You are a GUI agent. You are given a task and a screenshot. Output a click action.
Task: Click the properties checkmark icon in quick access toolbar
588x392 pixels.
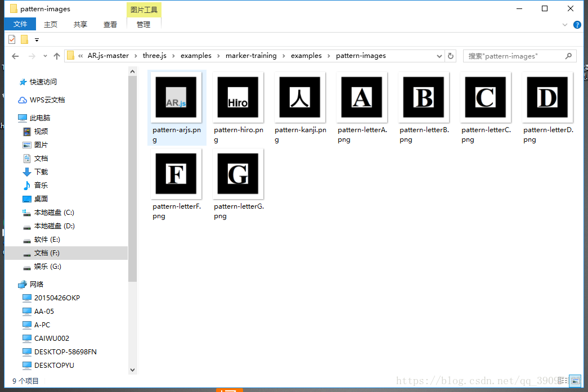[12, 39]
